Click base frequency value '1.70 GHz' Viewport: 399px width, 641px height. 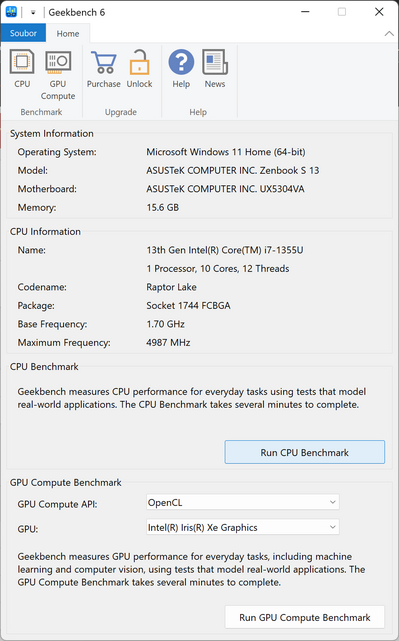point(166,324)
